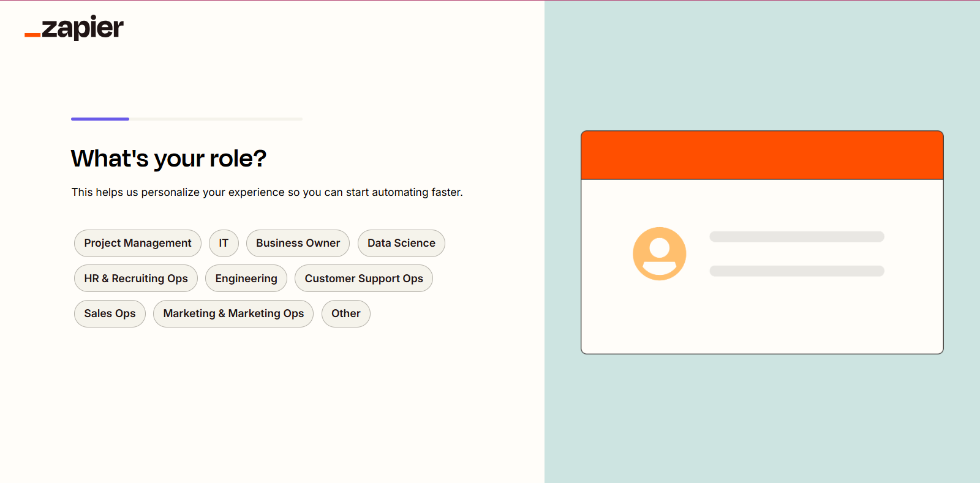Select Other as your role
Image resolution: width=980 pixels, height=483 pixels.
click(346, 313)
